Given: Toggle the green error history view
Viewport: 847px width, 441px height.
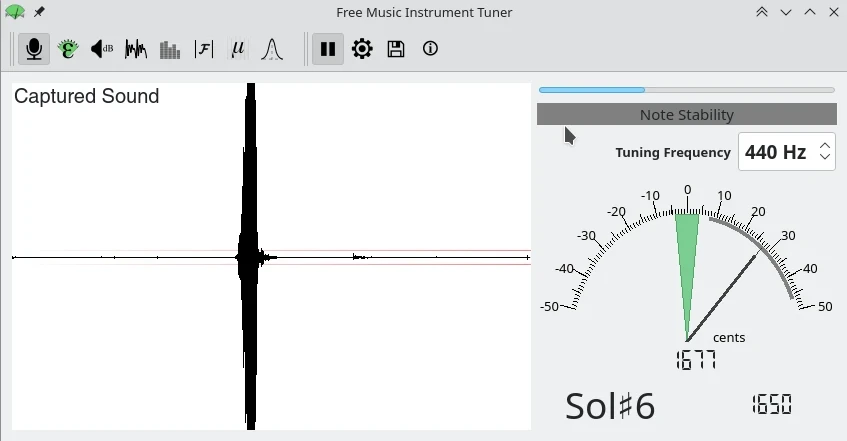Looking at the screenshot, I should coord(68,49).
